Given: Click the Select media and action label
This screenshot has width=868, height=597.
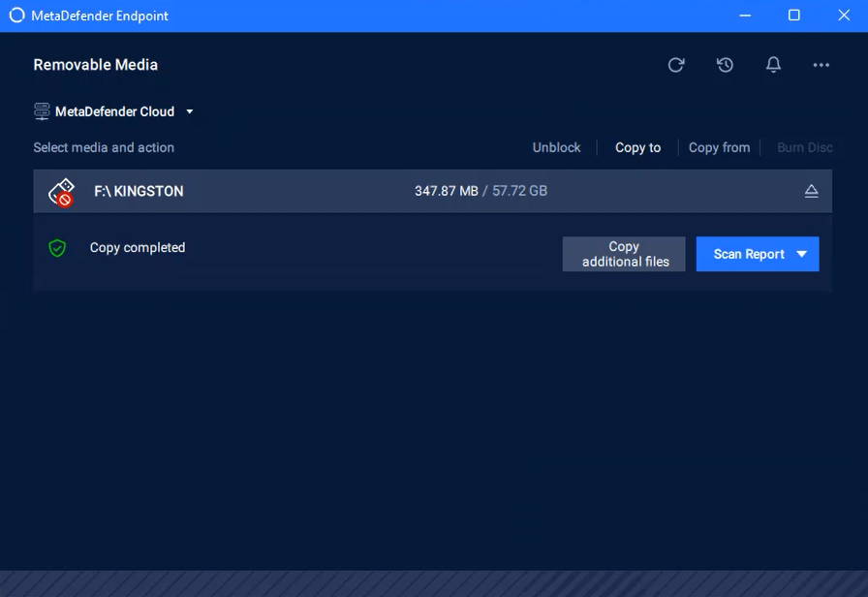Looking at the screenshot, I should (104, 147).
